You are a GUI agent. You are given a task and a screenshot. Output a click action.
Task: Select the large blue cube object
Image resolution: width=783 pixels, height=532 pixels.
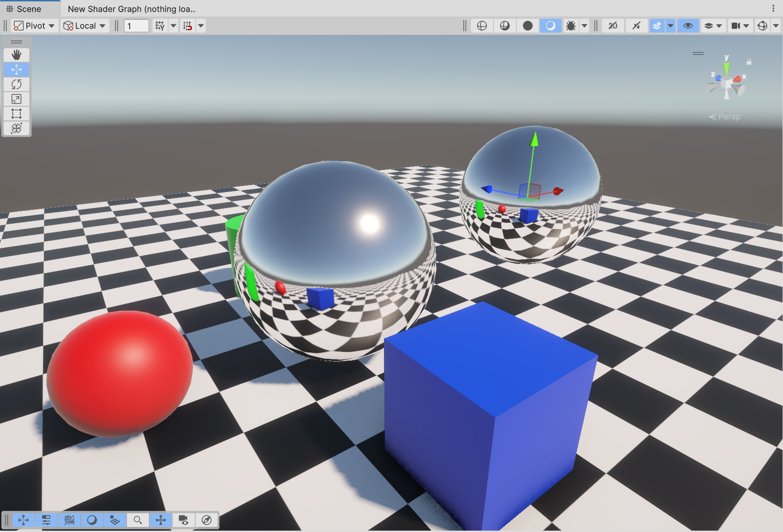[x=489, y=412]
